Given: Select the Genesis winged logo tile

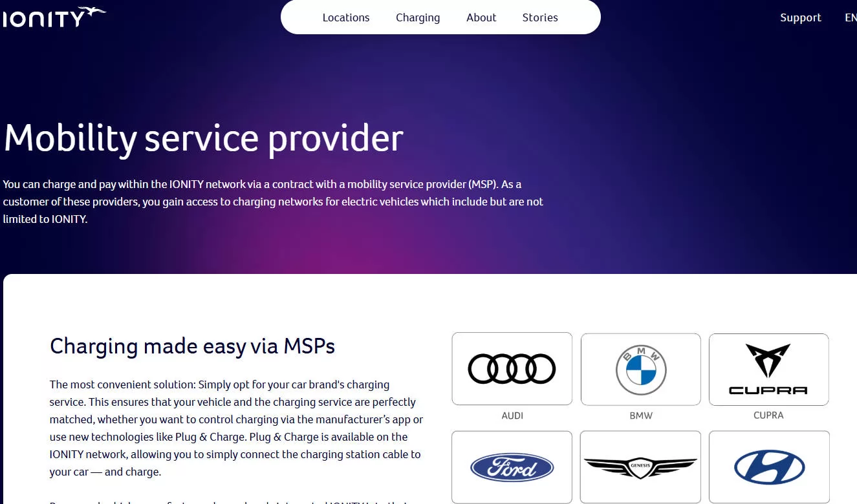Looking at the screenshot, I should coord(640,467).
